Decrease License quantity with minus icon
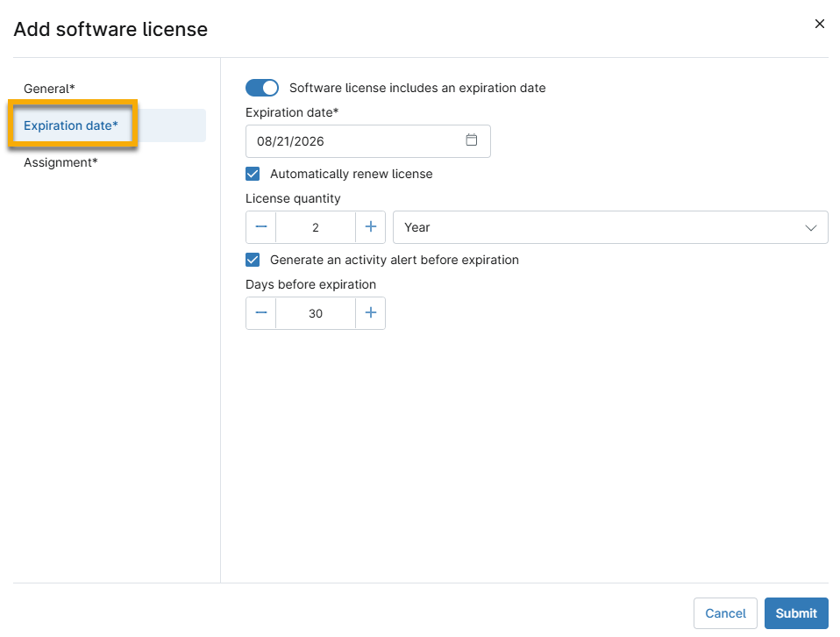The image size is (840, 637). 261,227
